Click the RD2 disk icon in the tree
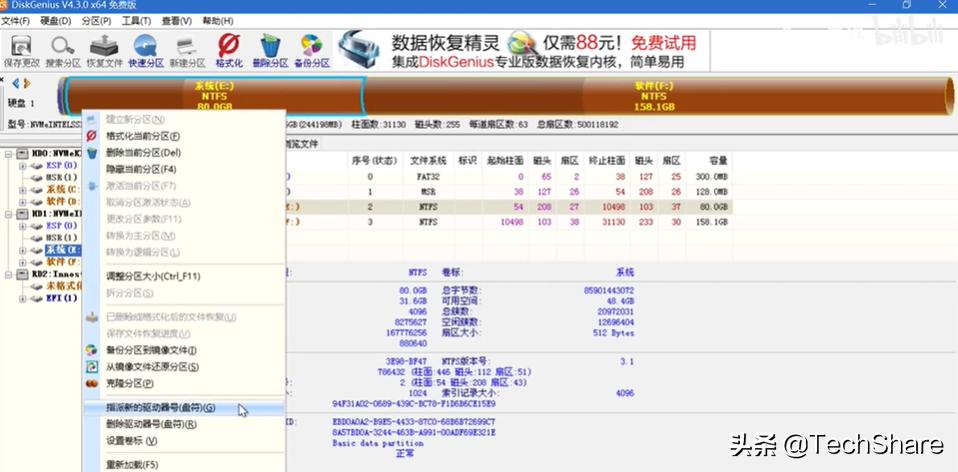 point(23,275)
